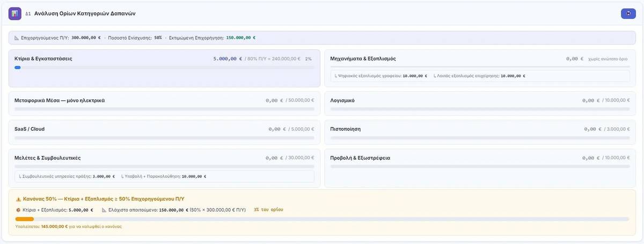Click the Μηχανήματα & Εξοπλισμός progress bar
Image resolution: width=644 pixels, height=244 pixels.
(480, 67)
